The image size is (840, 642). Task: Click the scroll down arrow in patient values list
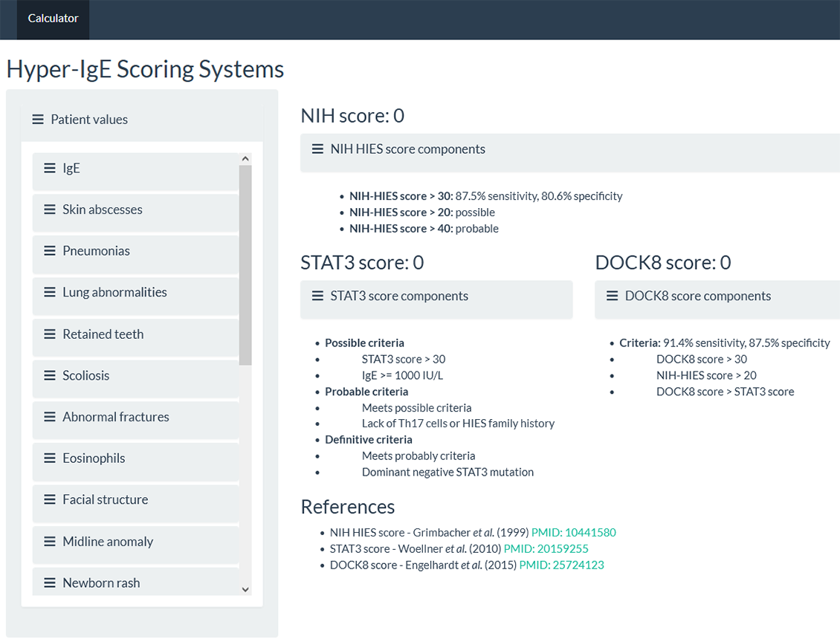tap(245, 589)
